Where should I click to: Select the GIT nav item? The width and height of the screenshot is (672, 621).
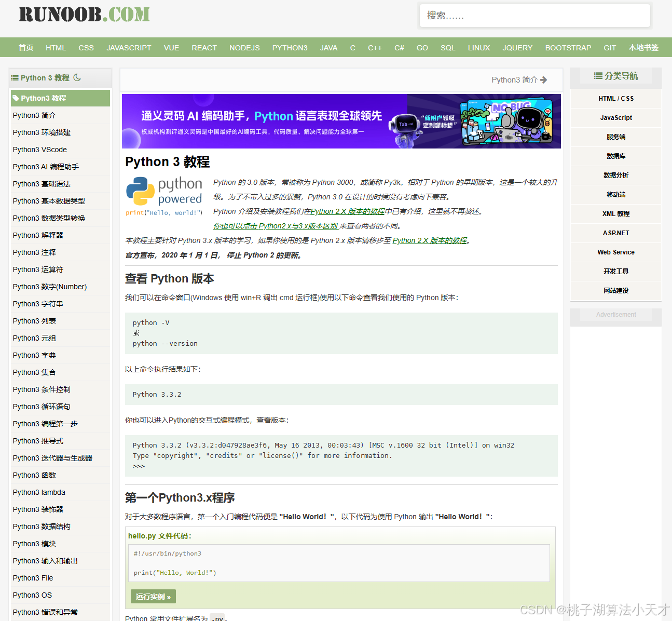(609, 47)
